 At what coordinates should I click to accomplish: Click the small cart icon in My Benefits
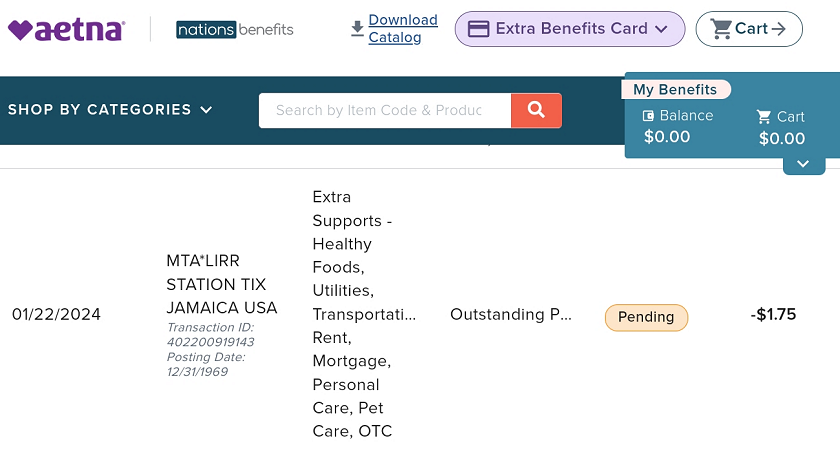coord(763,117)
